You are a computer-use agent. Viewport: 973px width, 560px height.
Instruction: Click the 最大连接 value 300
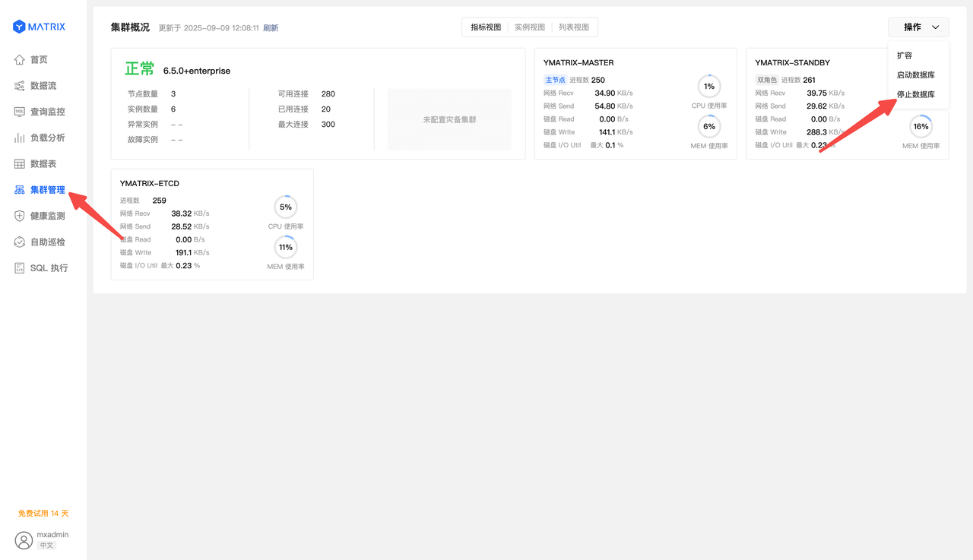pyautogui.click(x=328, y=125)
